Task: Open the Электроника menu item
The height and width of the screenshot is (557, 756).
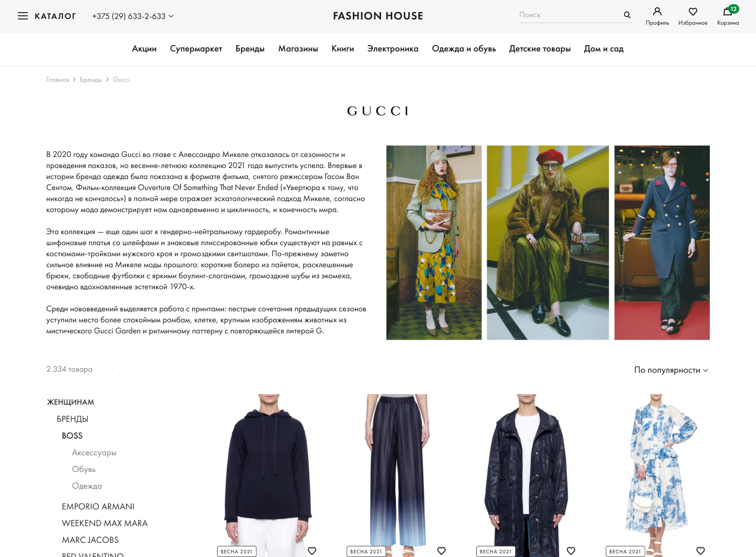Action: coord(393,49)
